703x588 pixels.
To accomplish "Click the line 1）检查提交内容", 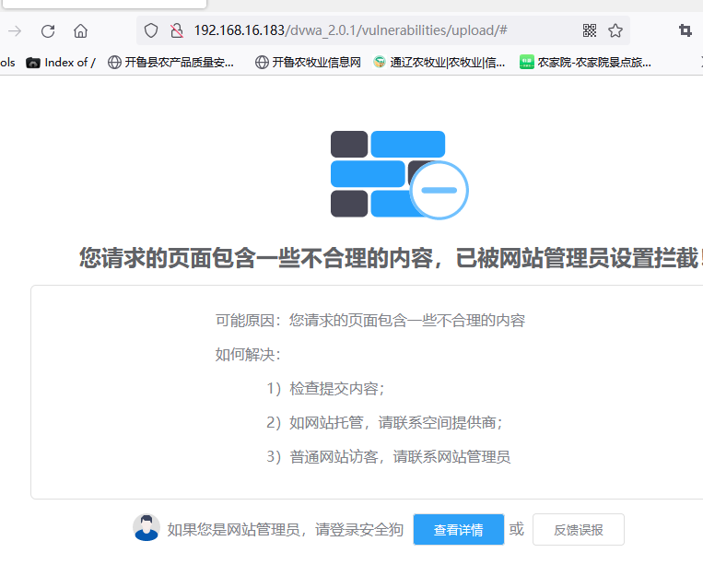I will coord(325,388).
